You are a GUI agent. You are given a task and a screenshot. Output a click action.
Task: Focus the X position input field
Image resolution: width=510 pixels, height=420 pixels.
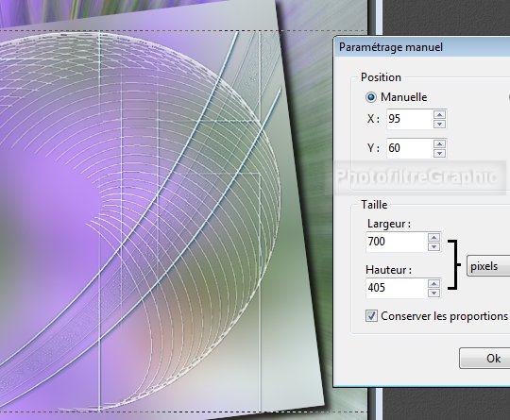pos(410,119)
